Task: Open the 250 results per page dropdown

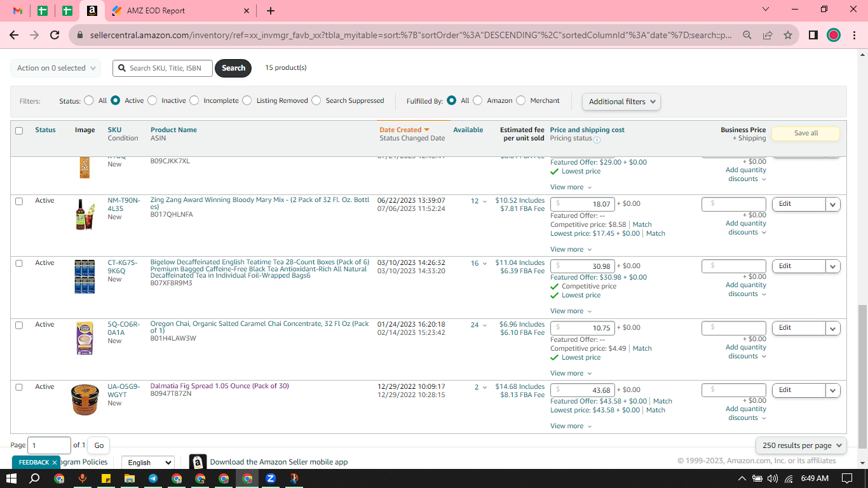Action: tap(801, 445)
